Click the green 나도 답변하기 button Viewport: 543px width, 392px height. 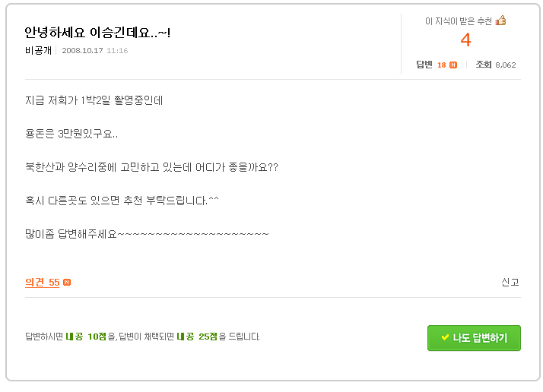coord(474,337)
